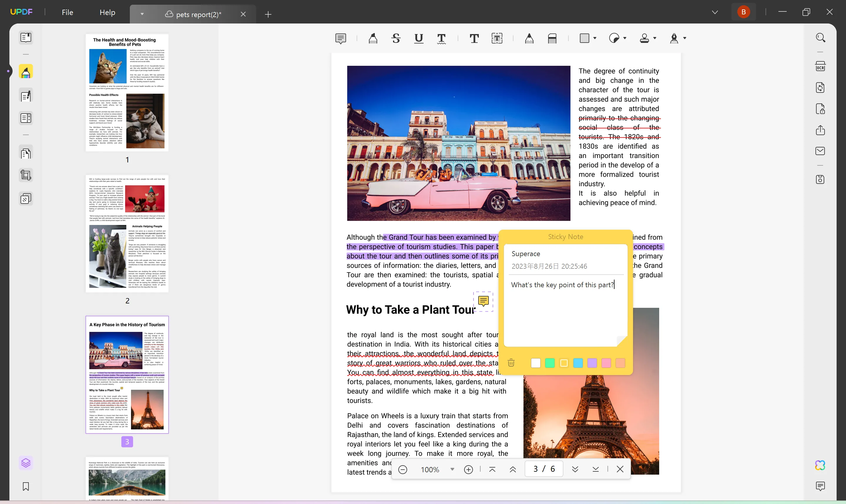Click the delete sticky note button
846x504 pixels.
tap(511, 362)
